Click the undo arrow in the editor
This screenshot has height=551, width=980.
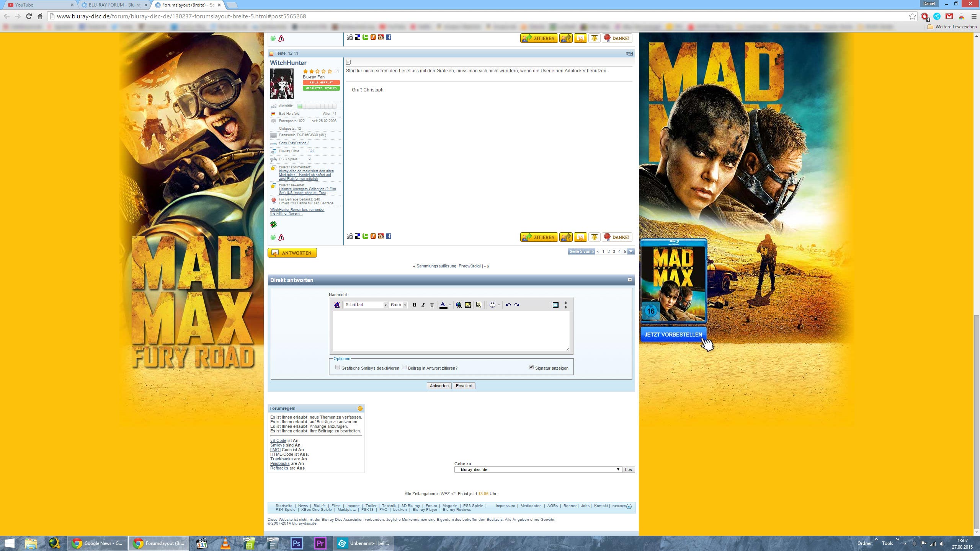(508, 305)
